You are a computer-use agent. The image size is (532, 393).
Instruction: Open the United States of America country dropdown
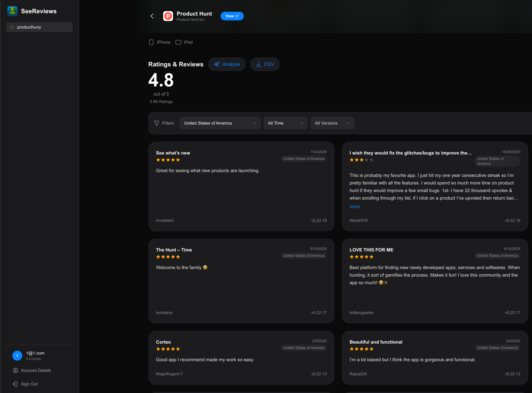pyautogui.click(x=220, y=123)
